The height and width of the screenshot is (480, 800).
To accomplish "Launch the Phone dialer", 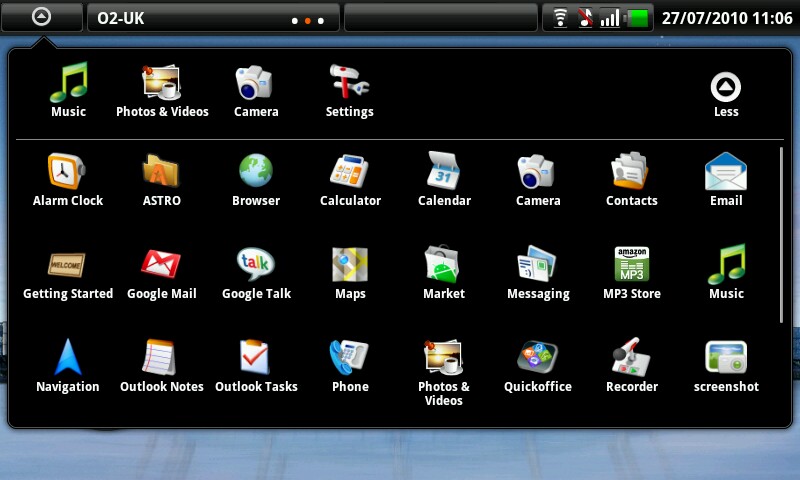I will coord(350,366).
